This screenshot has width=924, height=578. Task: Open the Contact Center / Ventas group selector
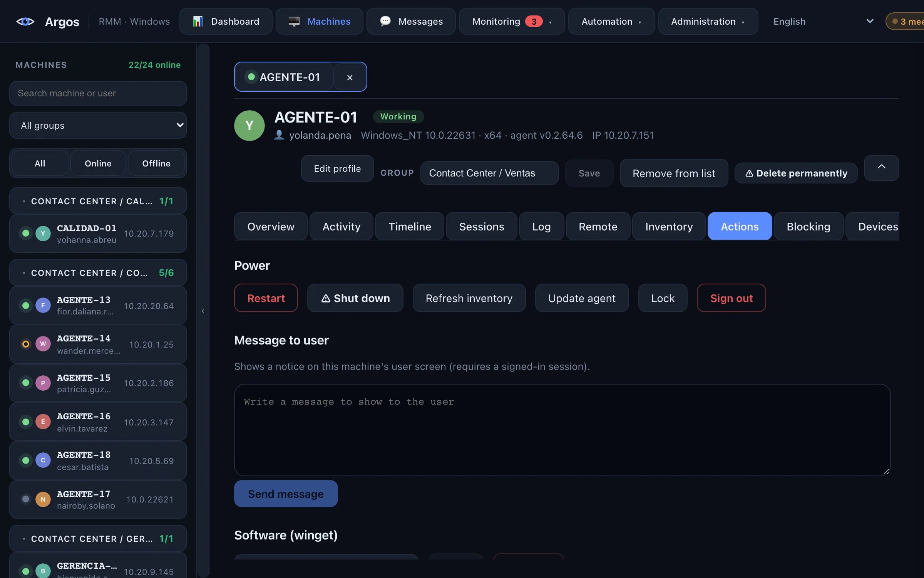click(489, 173)
